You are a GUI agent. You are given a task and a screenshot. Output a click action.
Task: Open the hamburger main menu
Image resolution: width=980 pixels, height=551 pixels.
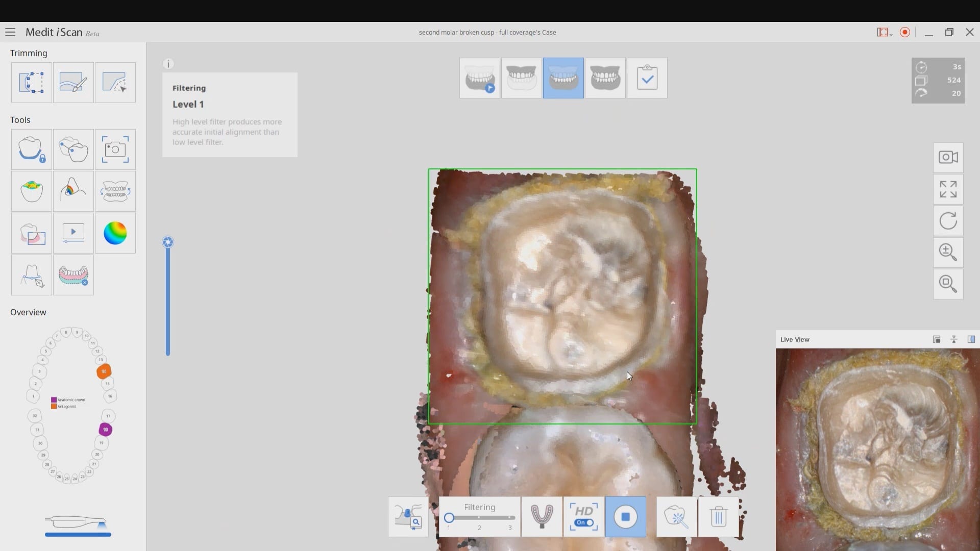click(x=10, y=32)
